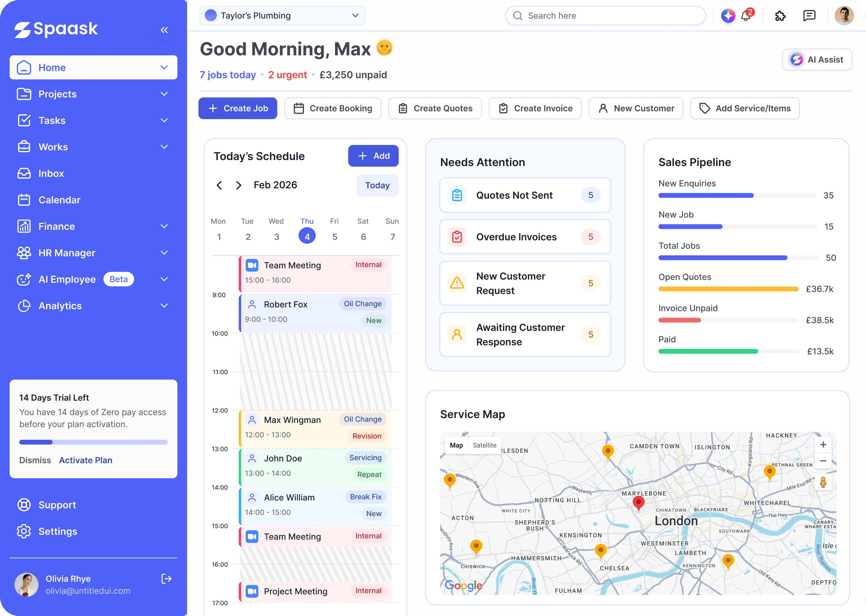This screenshot has width=866, height=616.
Task: Open the AI Assist button
Action: coord(817,60)
